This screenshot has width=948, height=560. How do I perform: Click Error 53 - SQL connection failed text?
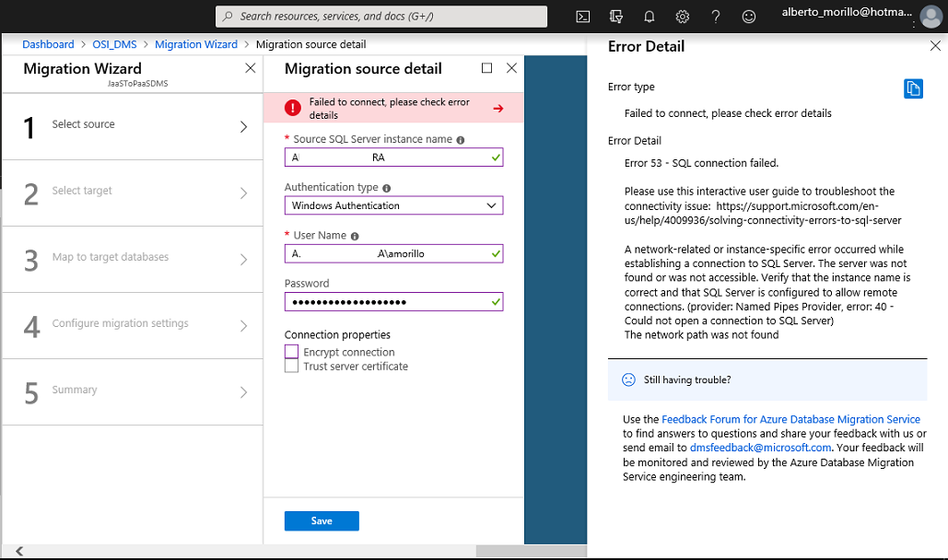[x=701, y=163]
